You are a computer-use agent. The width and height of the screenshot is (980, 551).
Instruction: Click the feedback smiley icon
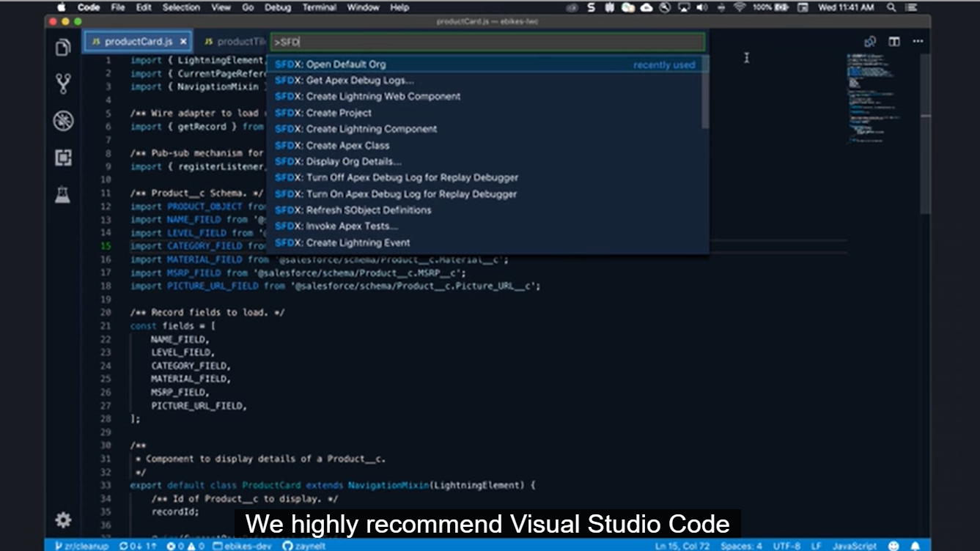tap(894, 545)
